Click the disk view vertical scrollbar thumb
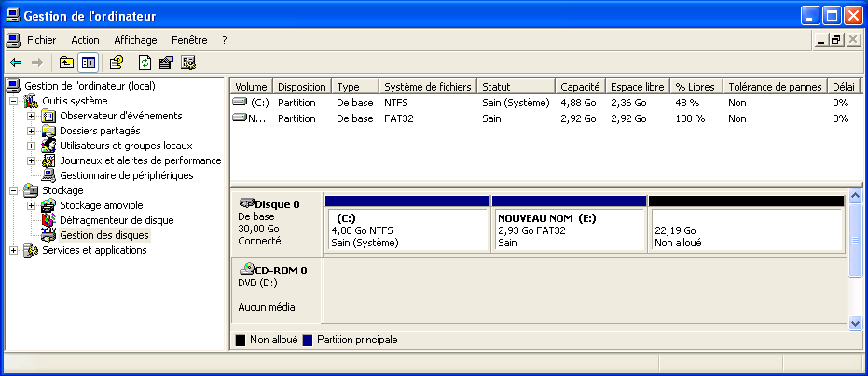The height and width of the screenshot is (376, 868). 855,240
